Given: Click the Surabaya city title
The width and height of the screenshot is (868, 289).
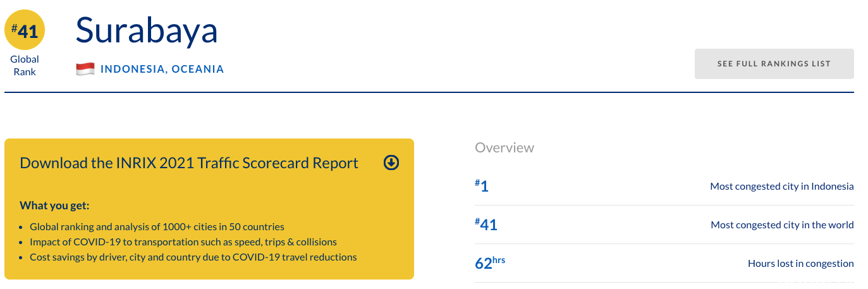Looking at the screenshot, I should click(147, 30).
